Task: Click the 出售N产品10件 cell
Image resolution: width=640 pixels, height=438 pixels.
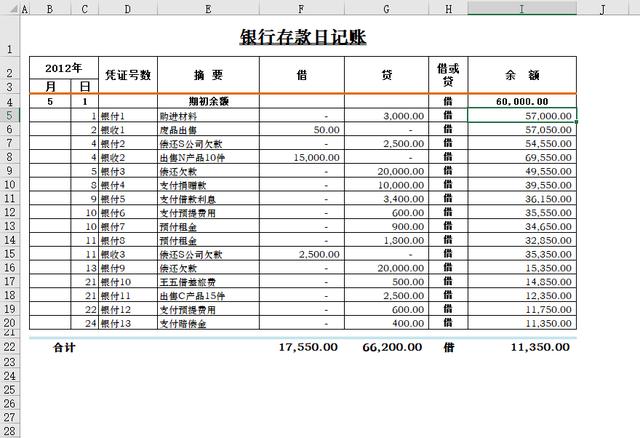Action: [208, 158]
